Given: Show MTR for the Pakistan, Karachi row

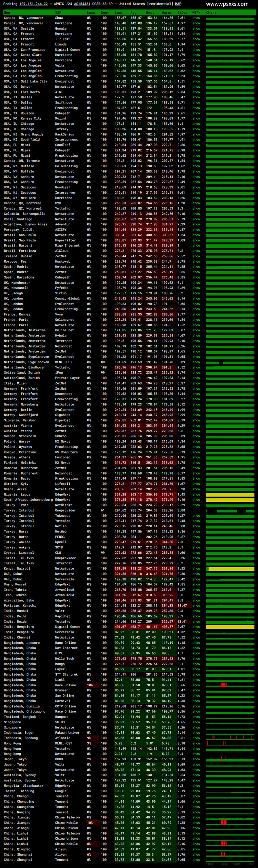Looking at the screenshot, I should [196, 606].
